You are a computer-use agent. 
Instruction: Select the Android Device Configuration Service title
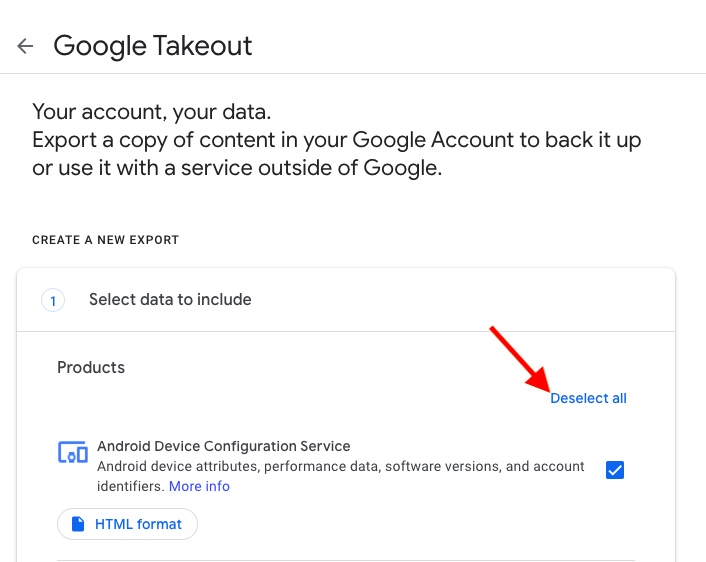tap(223, 446)
